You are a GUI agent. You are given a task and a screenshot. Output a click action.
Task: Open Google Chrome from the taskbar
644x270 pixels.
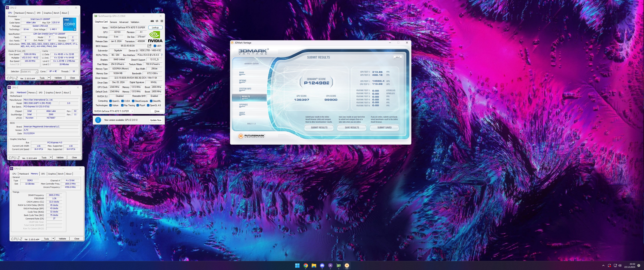[306, 265]
